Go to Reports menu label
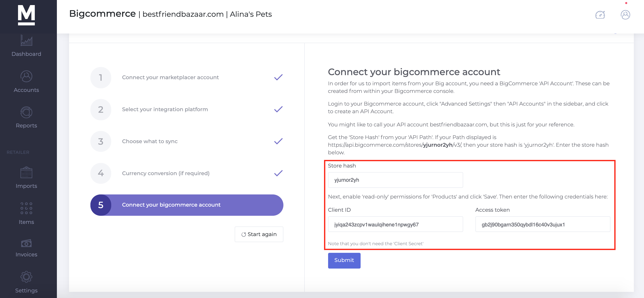 click(x=26, y=126)
